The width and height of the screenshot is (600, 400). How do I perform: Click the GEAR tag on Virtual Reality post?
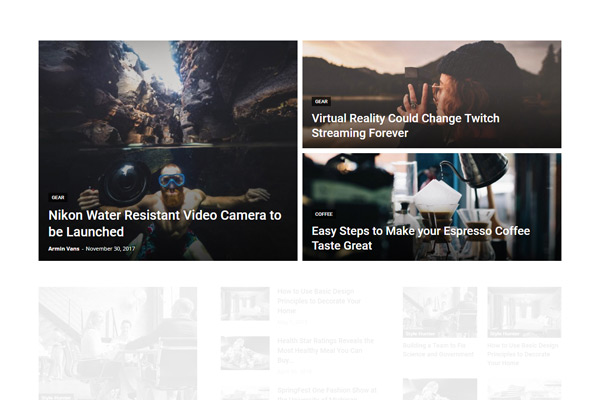[x=321, y=101]
